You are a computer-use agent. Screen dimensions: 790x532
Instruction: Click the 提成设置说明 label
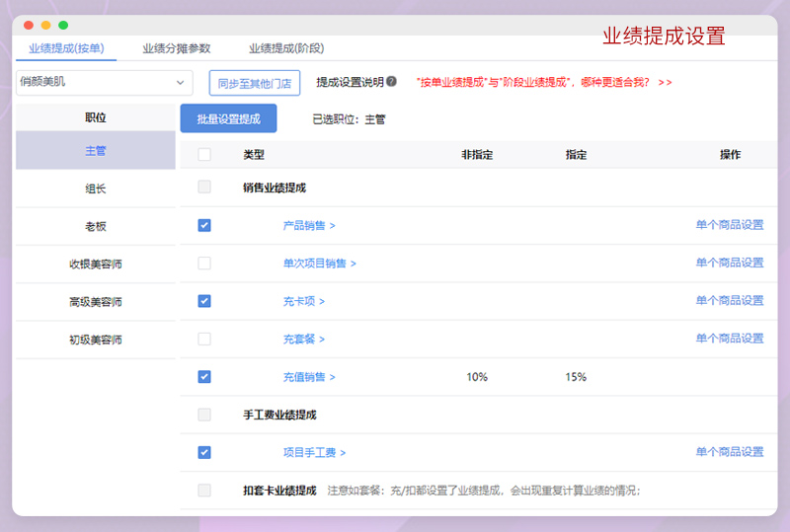(x=351, y=82)
